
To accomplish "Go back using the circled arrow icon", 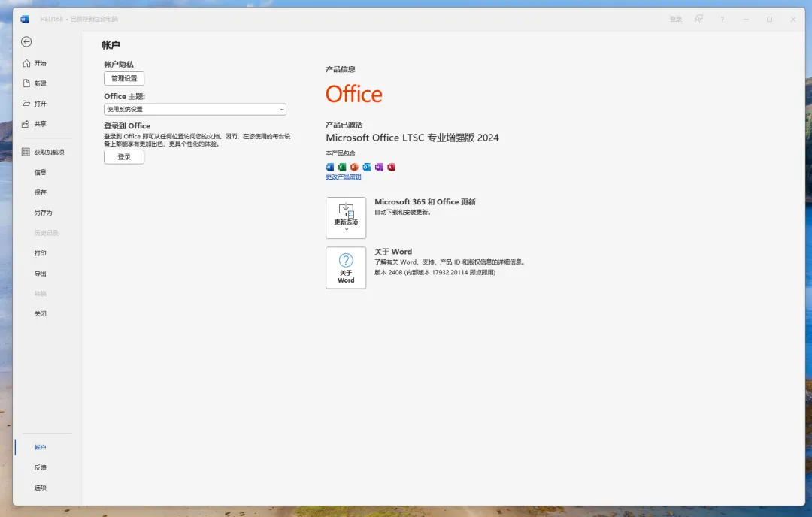I will [x=26, y=42].
